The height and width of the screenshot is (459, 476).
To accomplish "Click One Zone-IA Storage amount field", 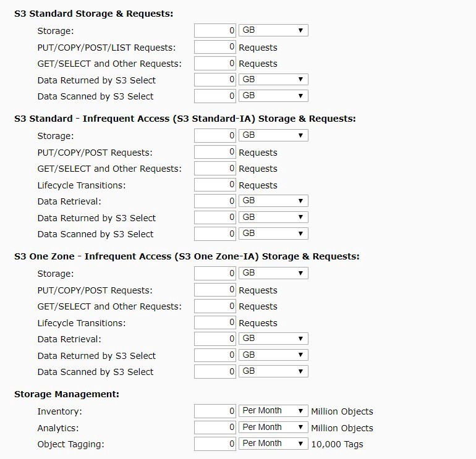I will 215,273.
